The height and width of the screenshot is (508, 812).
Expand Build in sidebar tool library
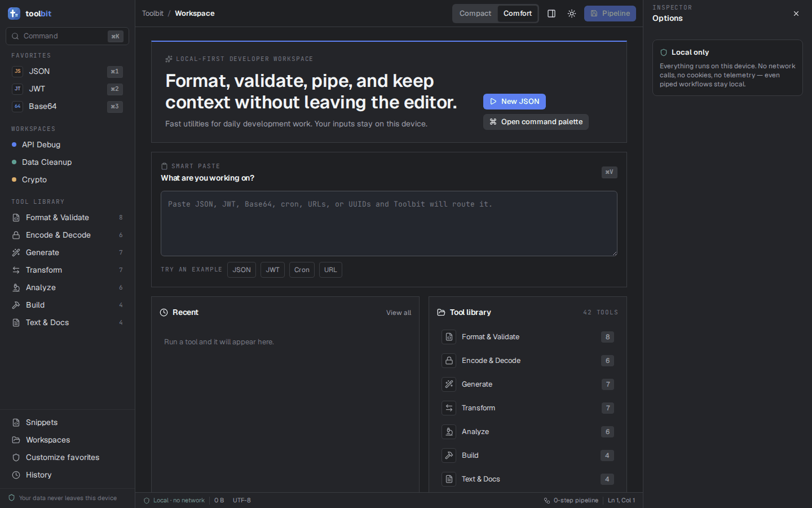[x=67, y=305]
